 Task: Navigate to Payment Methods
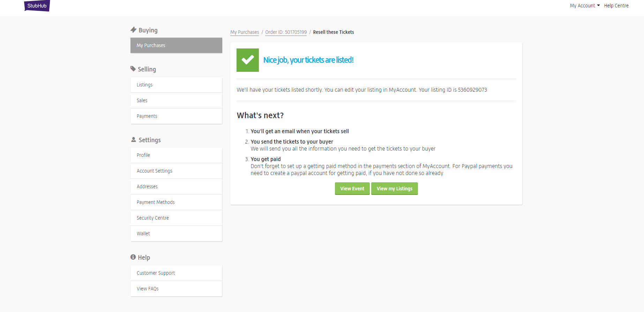point(176,202)
